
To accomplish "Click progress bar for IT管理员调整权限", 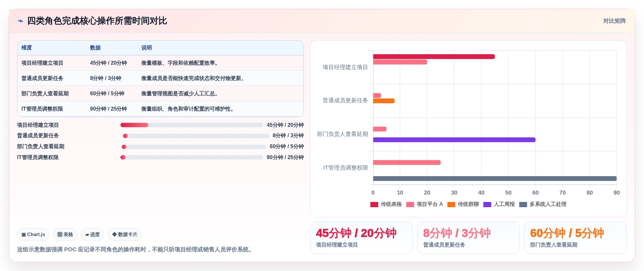I will pos(192,157).
